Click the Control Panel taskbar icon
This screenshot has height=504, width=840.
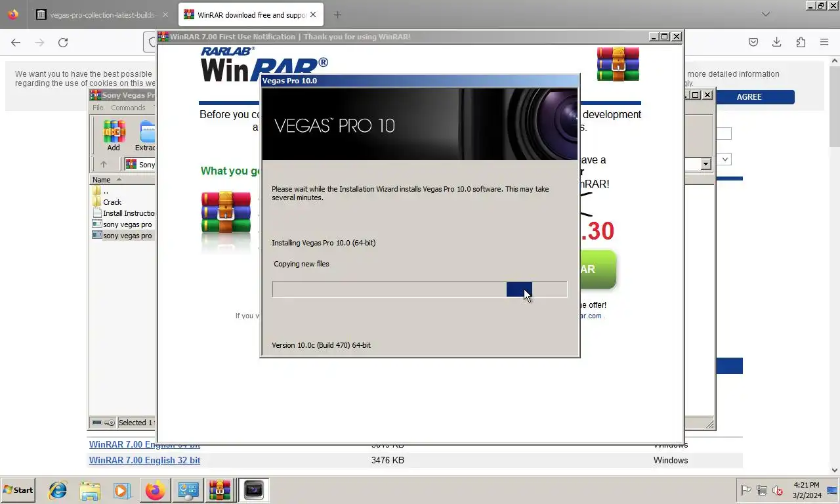coord(188,490)
